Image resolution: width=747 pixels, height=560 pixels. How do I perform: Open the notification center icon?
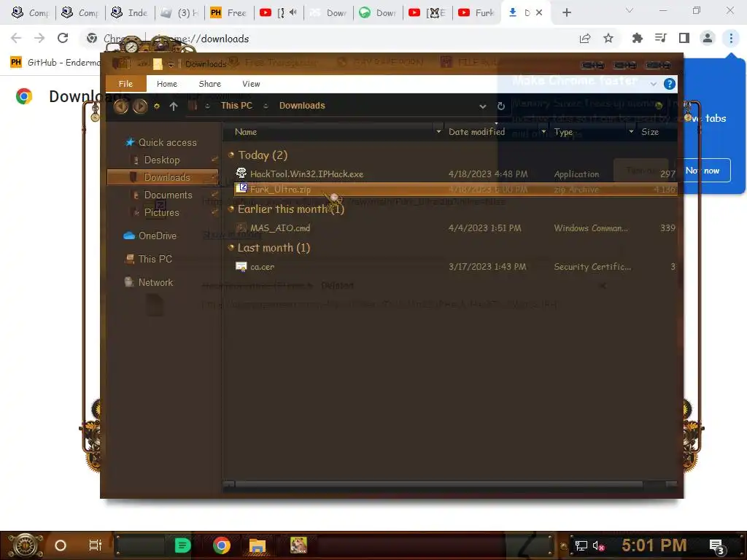pyautogui.click(x=716, y=546)
